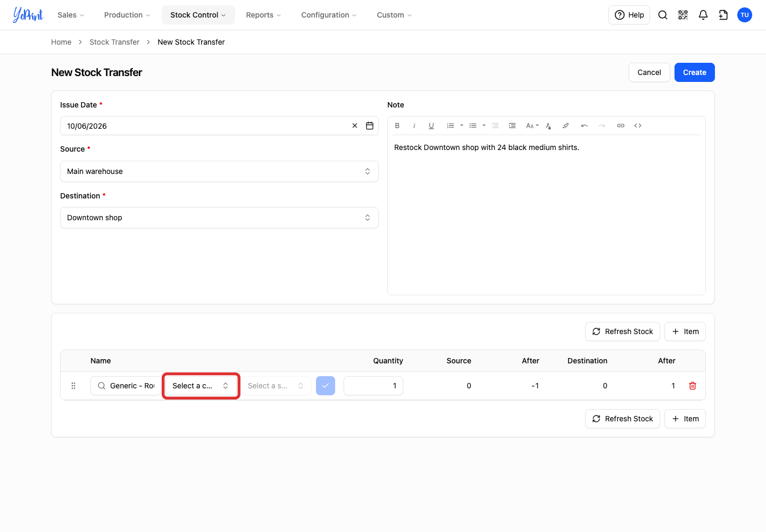
Task: Click the Create button
Action: tap(695, 72)
